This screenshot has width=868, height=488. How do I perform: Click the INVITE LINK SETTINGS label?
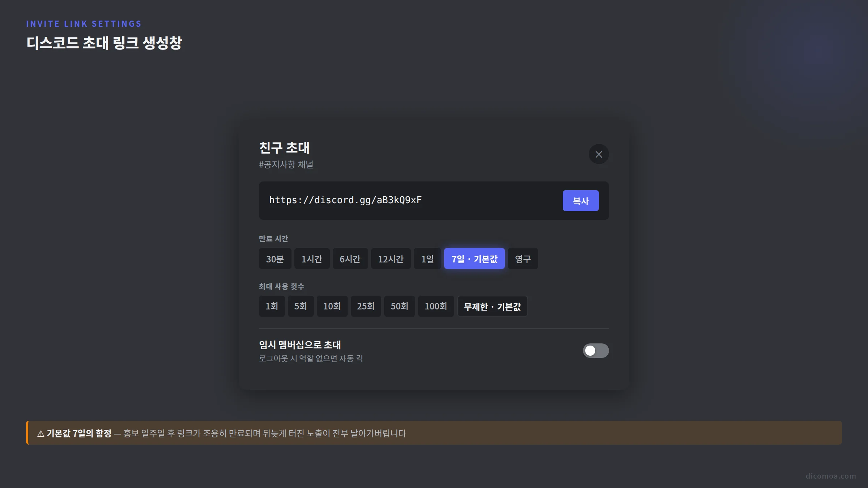coord(84,24)
